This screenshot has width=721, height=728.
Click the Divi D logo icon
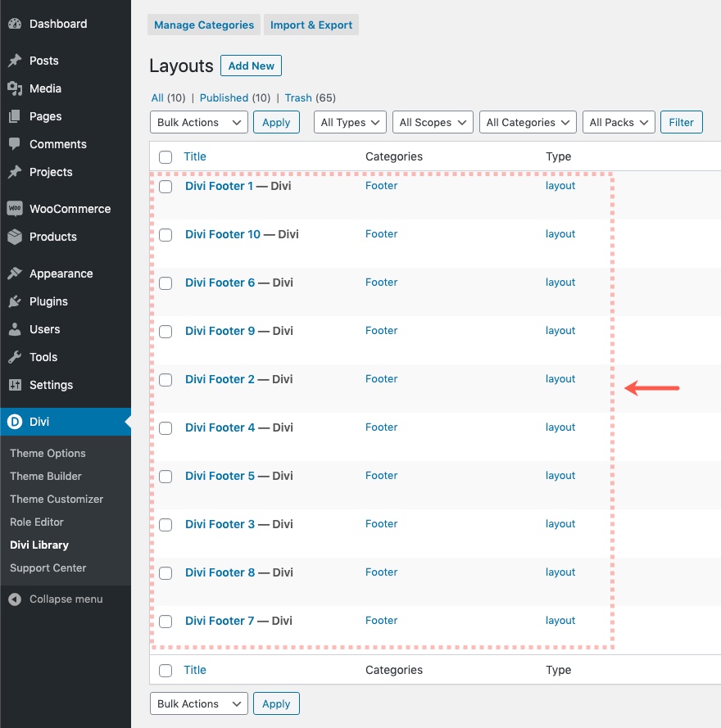[15, 422]
